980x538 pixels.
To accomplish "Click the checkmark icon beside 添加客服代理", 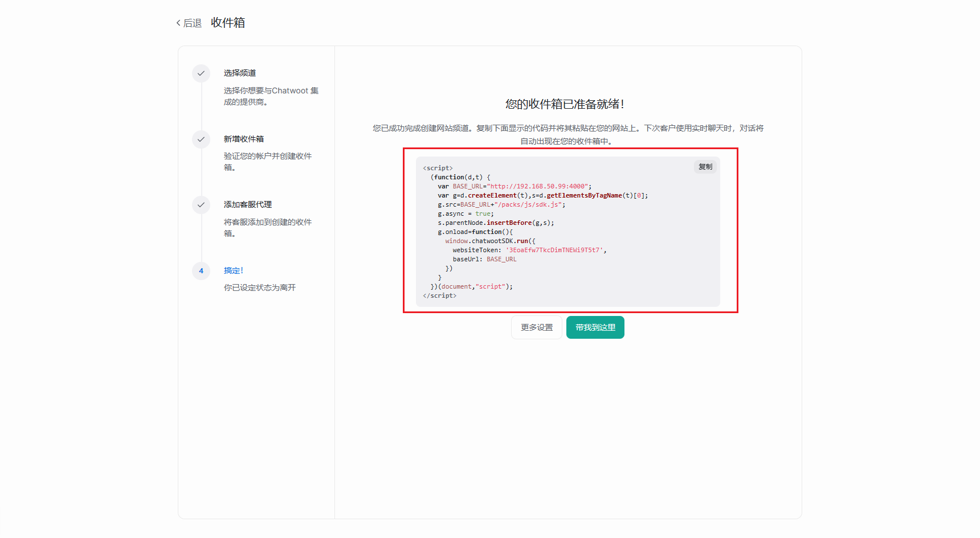I will 201,205.
